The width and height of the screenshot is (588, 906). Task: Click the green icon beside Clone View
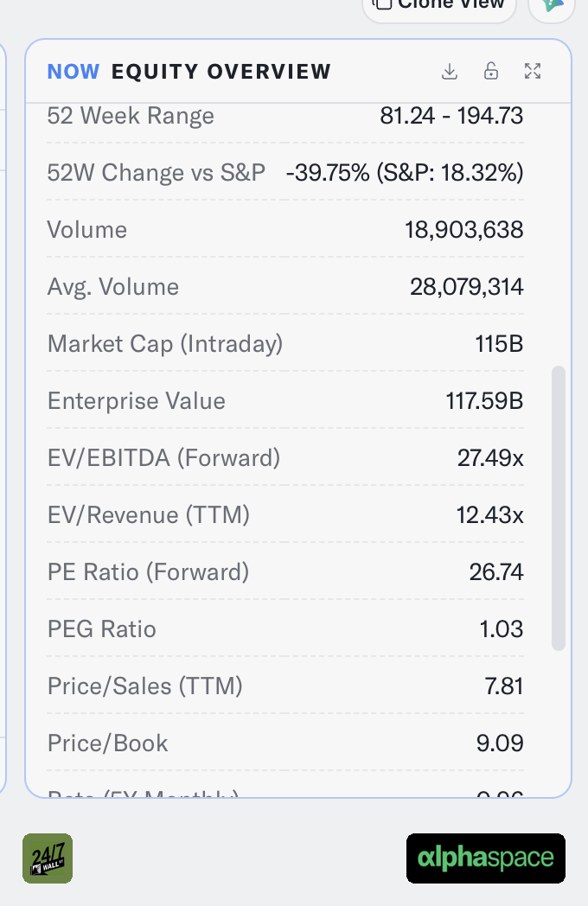tap(553, 6)
